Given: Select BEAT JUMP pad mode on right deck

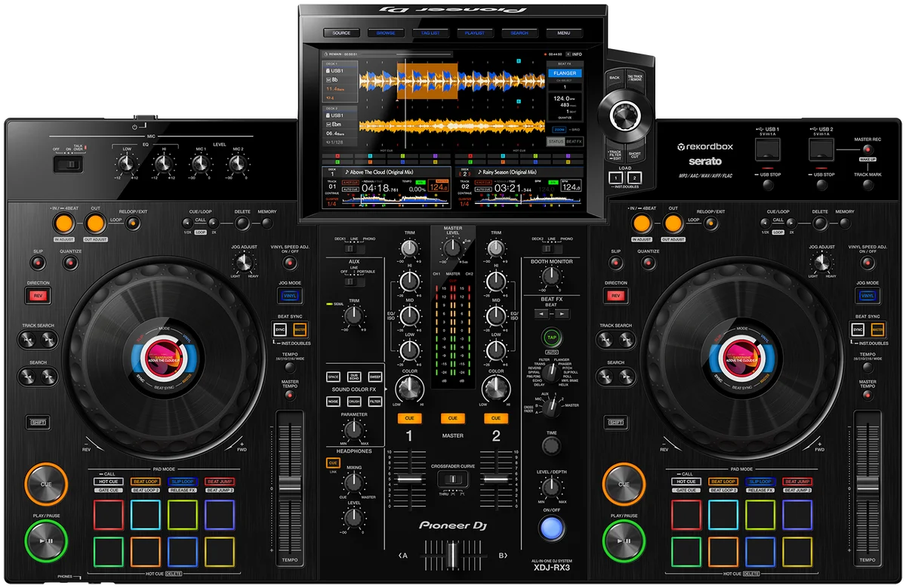Looking at the screenshot, I should [797, 481].
